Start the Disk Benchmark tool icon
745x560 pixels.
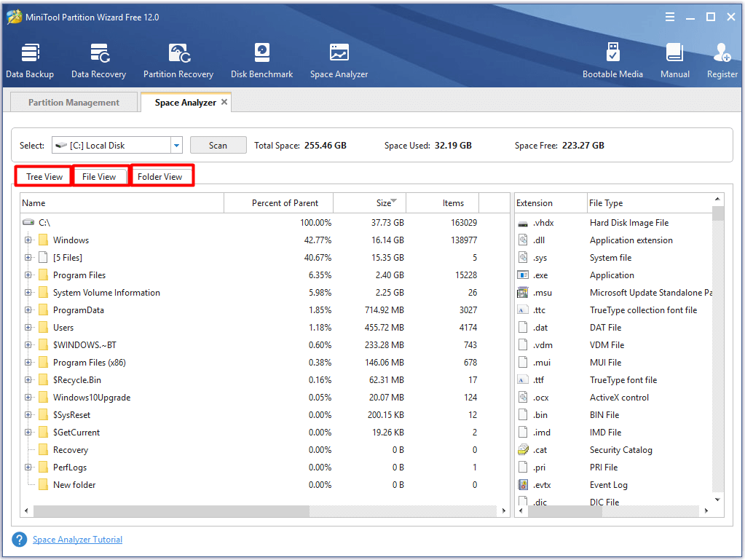pyautogui.click(x=261, y=52)
